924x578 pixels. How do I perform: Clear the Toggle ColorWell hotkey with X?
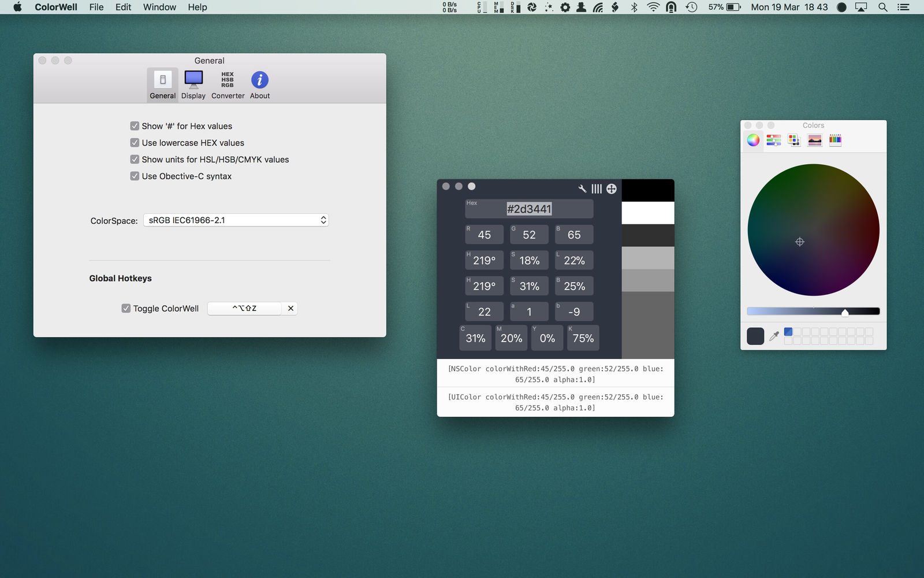point(290,309)
